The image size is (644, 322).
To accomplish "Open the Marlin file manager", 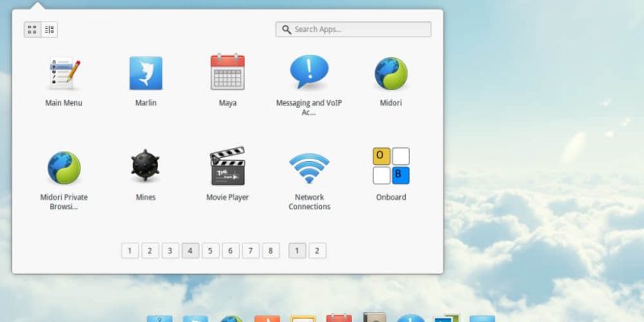I will coord(146,73).
